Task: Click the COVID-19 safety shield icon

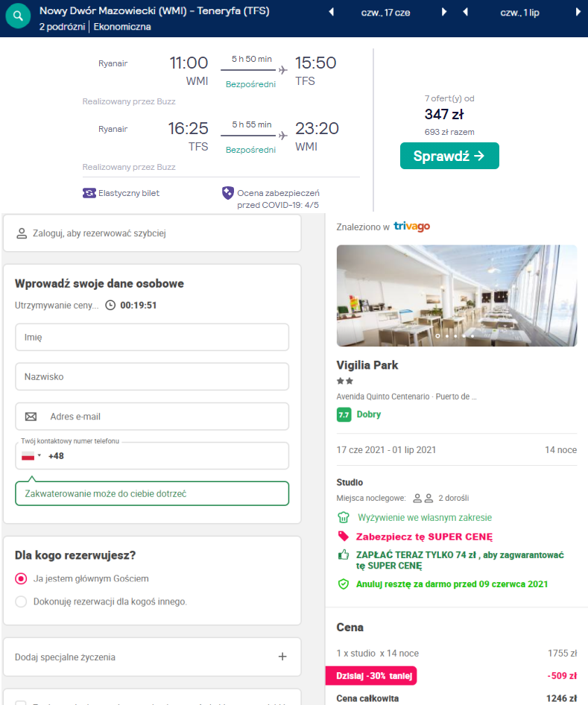Action: pyautogui.click(x=228, y=193)
